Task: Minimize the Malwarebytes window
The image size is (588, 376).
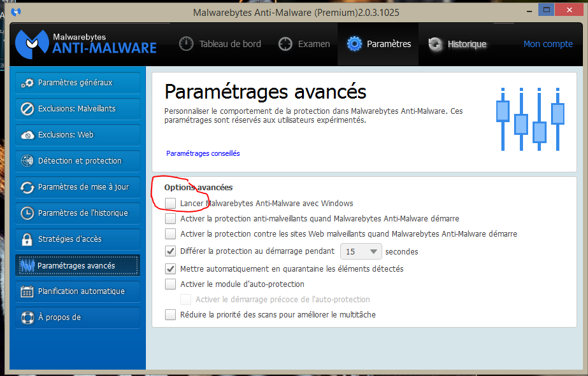Action: point(529,11)
